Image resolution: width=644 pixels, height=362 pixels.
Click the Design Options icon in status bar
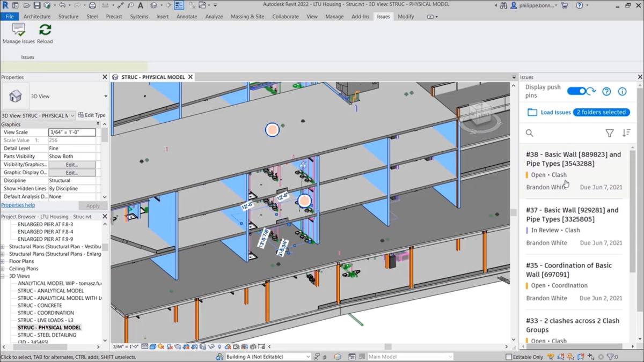pyautogui.click(x=352, y=357)
